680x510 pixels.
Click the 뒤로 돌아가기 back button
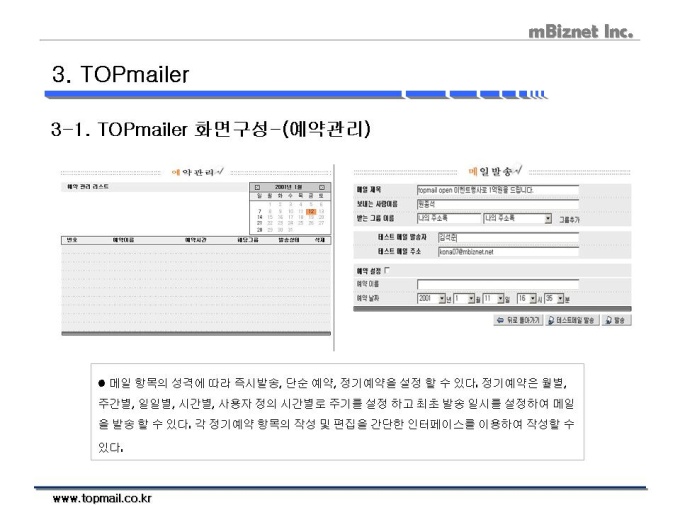(x=518, y=320)
